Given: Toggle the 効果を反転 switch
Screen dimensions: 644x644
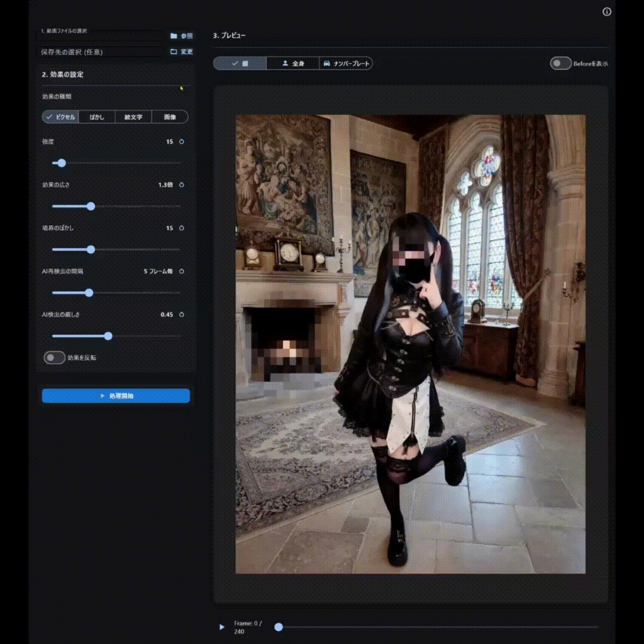Looking at the screenshot, I should pos(54,358).
